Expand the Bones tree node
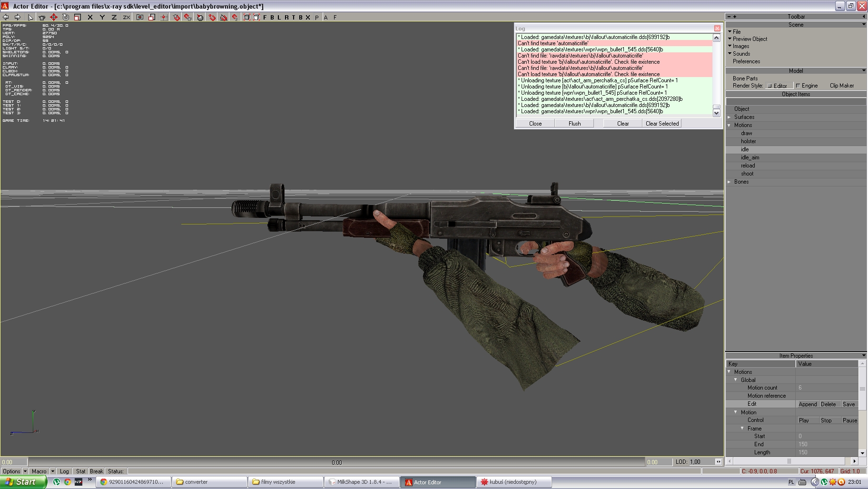 (x=729, y=182)
